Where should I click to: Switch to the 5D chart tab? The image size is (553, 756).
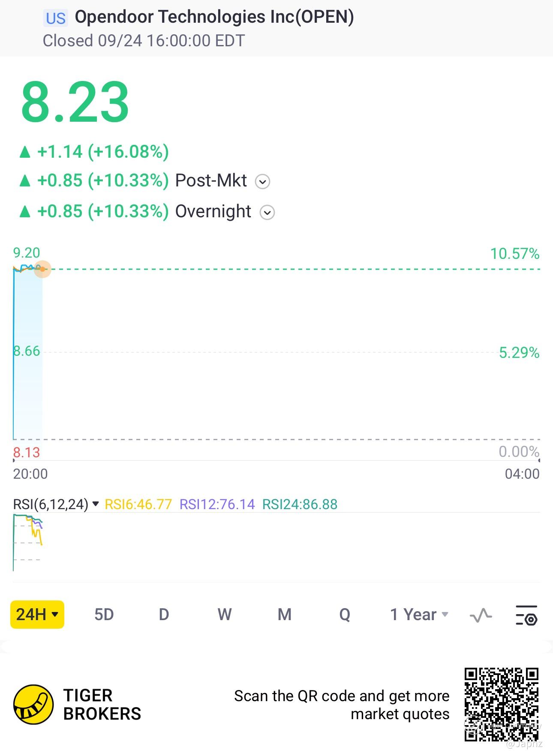coord(104,615)
